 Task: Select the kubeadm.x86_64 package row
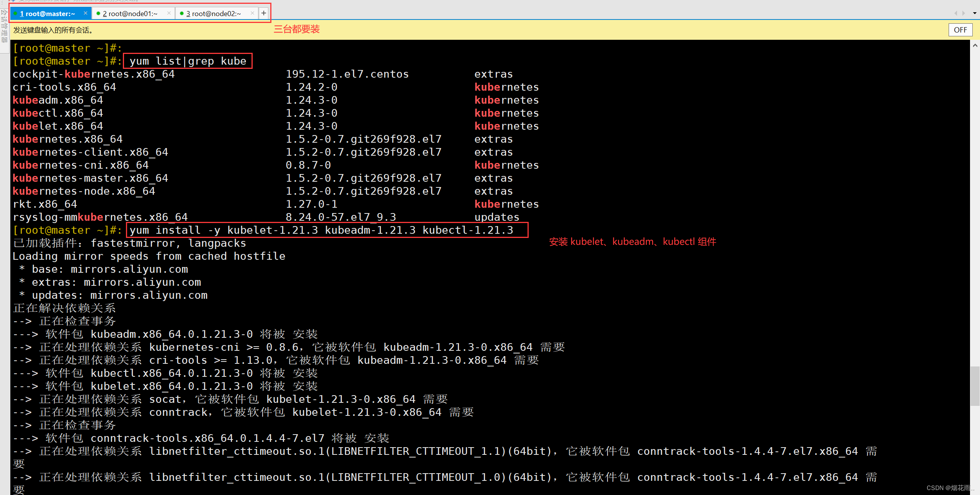pyautogui.click(x=276, y=100)
